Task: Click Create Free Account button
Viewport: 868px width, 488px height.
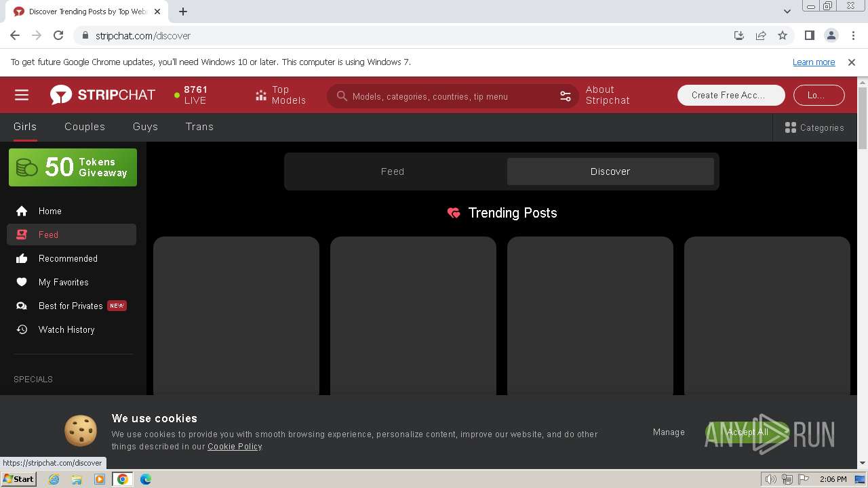Action: (x=731, y=95)
